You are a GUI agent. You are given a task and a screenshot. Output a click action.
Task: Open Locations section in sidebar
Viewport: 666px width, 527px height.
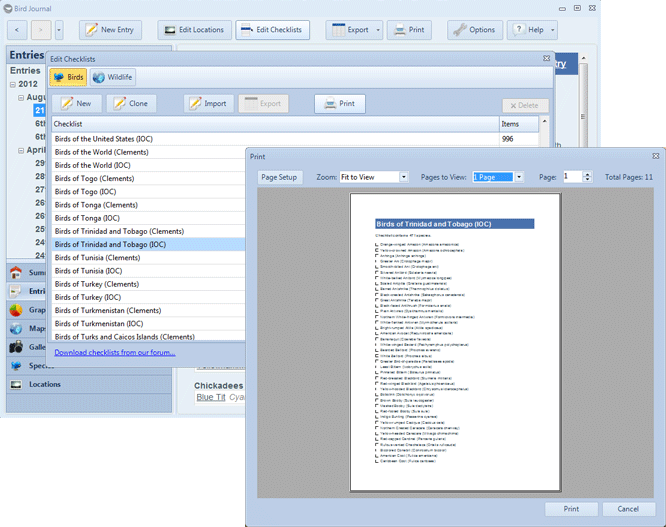[x=89, y=384]
